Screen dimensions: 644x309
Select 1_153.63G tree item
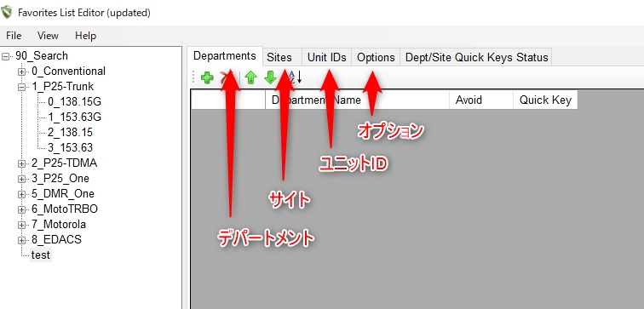74,117
